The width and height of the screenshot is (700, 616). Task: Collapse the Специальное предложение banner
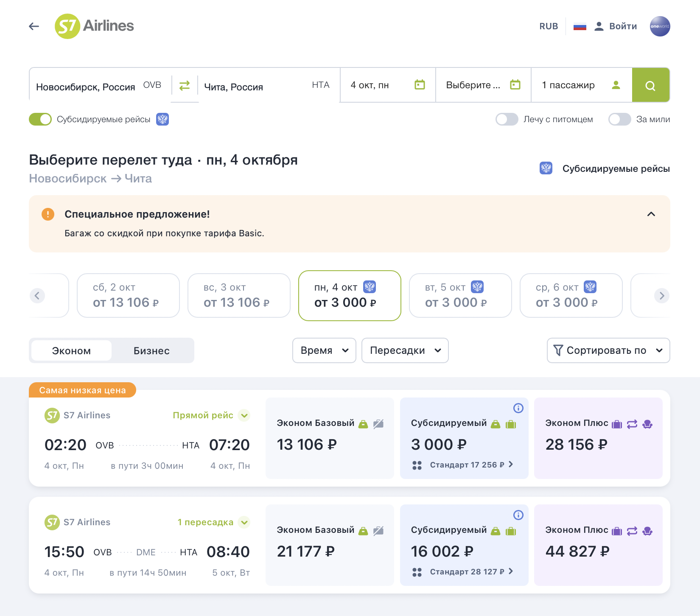651,214
